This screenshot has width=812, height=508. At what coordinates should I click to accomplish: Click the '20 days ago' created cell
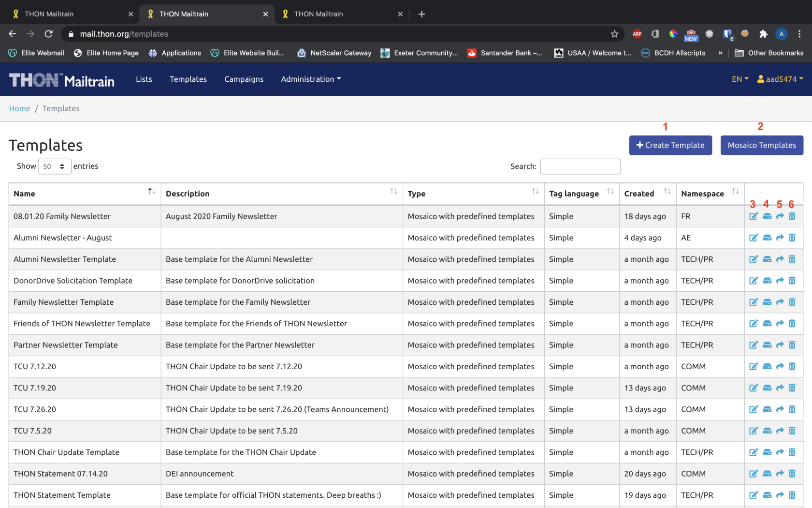pyautogui.click(x=648, y=474)
